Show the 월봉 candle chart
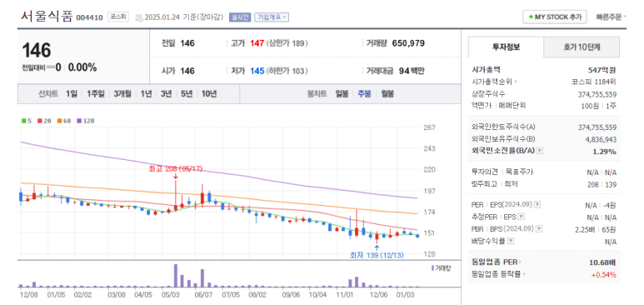 pyautogui.click(x=387, y=93)
